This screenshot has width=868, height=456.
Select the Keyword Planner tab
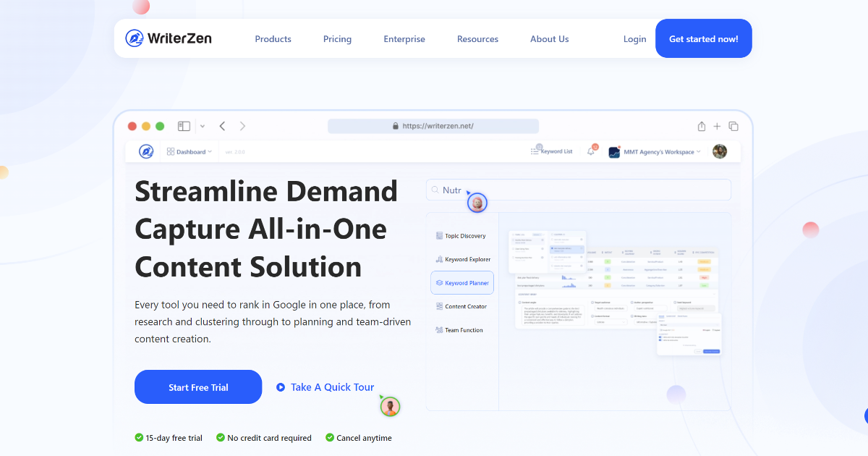[462, 283]
